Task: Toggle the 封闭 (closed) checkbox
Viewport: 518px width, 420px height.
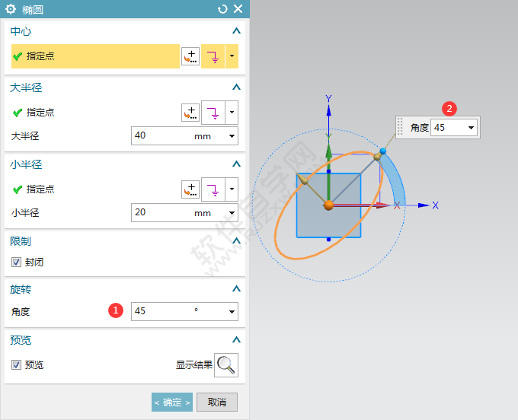Action: pyautogui.click(x=17, y=262)
